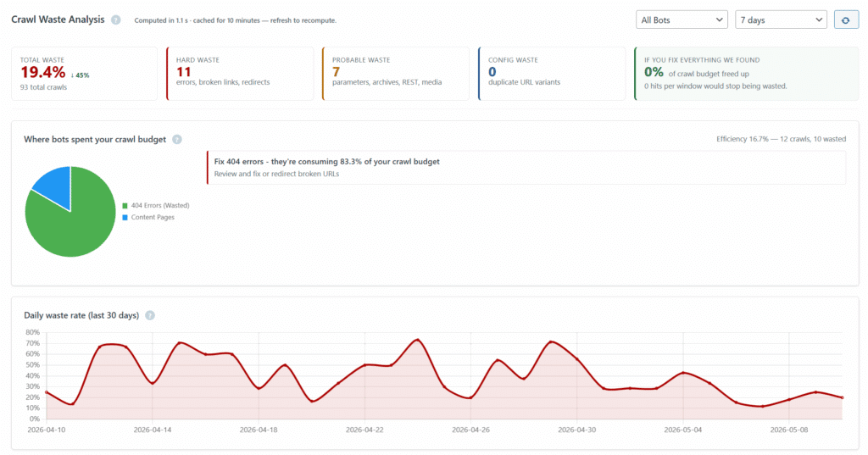
Task: Click the 'Content Pages' legend label
Action: tap(153, 218)
